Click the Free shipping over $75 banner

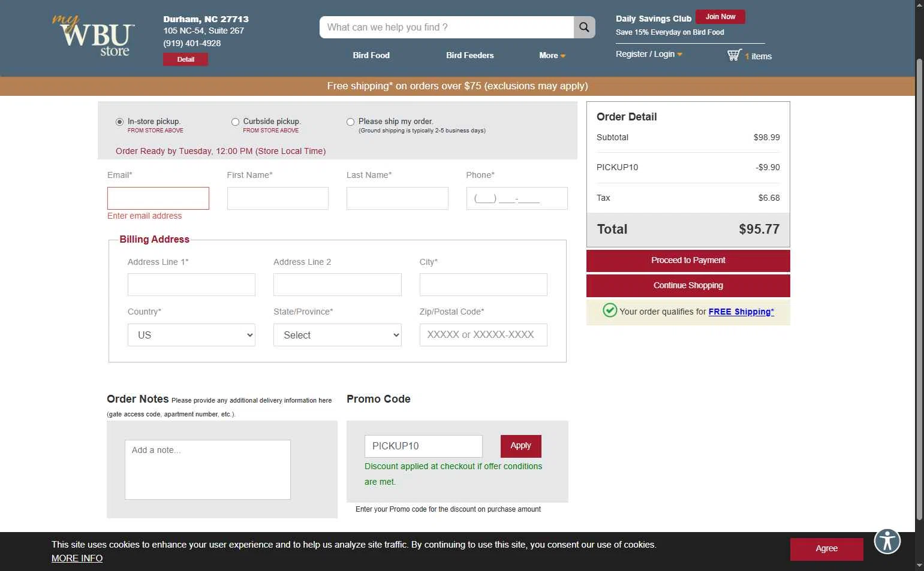click(458, 86)
